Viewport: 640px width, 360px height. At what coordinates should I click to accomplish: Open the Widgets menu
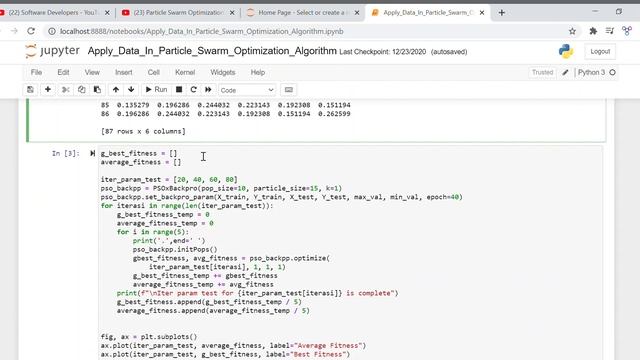point(223,72)
